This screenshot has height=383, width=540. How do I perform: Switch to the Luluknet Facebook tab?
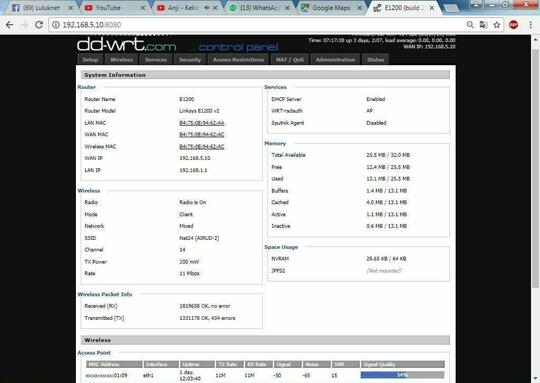click(x=41, y=8)
